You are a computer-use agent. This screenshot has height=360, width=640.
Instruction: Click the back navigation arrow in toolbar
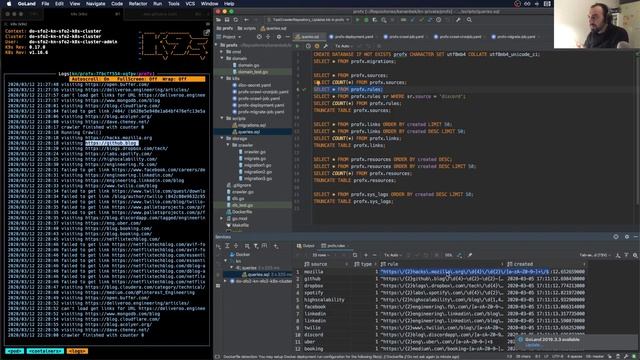pyautogui.click(x=246, y=20)
